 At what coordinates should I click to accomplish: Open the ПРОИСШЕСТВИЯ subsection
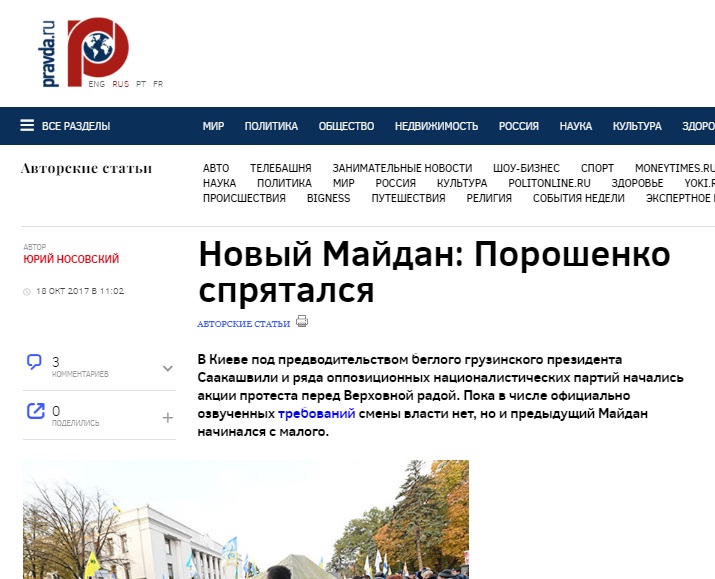(x=244, y=198)
